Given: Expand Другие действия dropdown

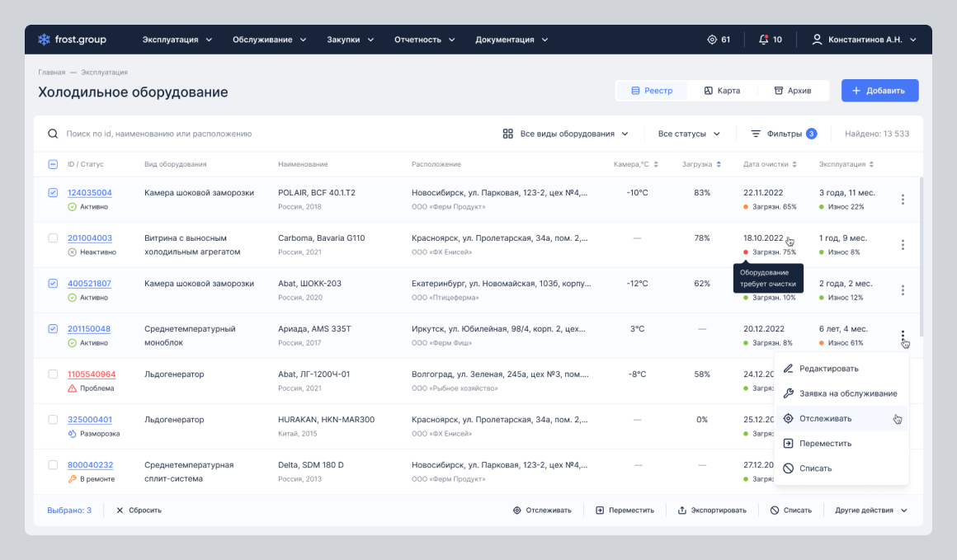Looking at the screenshot, I should (871, 511).
